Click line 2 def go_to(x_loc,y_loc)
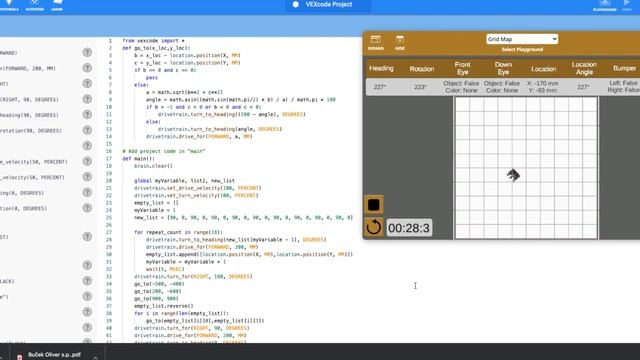This screenshot has height=360, width=640. point(156,48)
